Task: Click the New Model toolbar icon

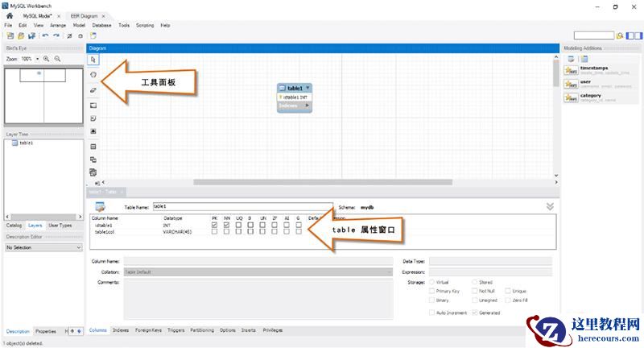Action: click(x=10, y=35)
